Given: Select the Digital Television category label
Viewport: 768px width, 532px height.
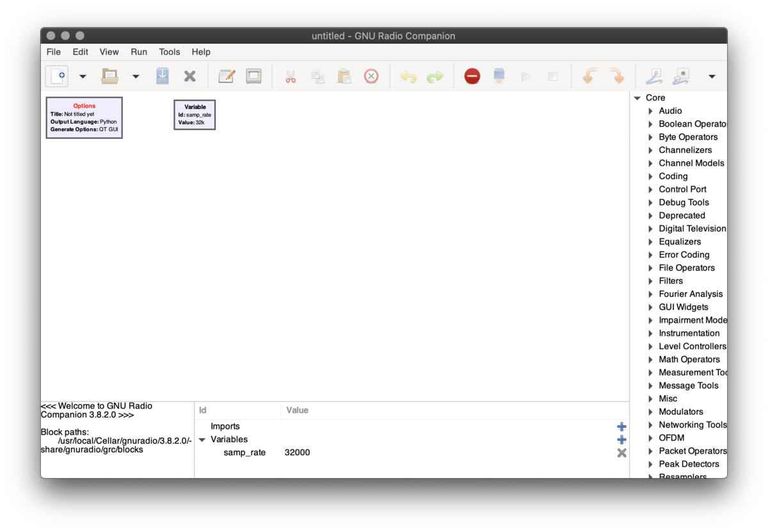Looking at the screenshot, I should (x=692, y=229).
